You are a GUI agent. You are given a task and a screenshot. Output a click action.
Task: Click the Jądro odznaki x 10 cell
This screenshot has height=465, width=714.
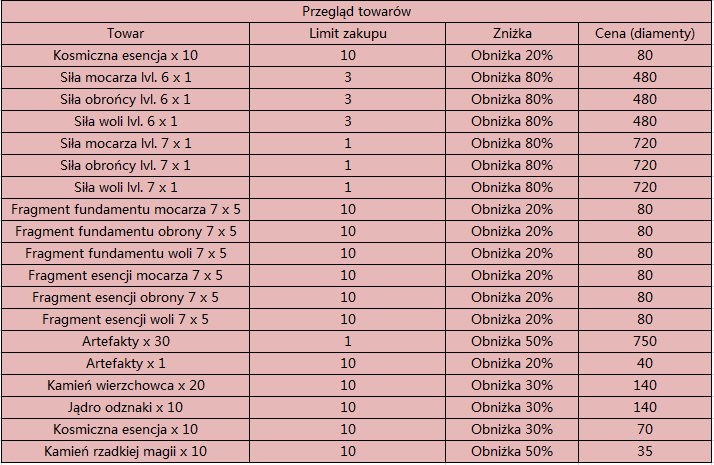(126, 407)
